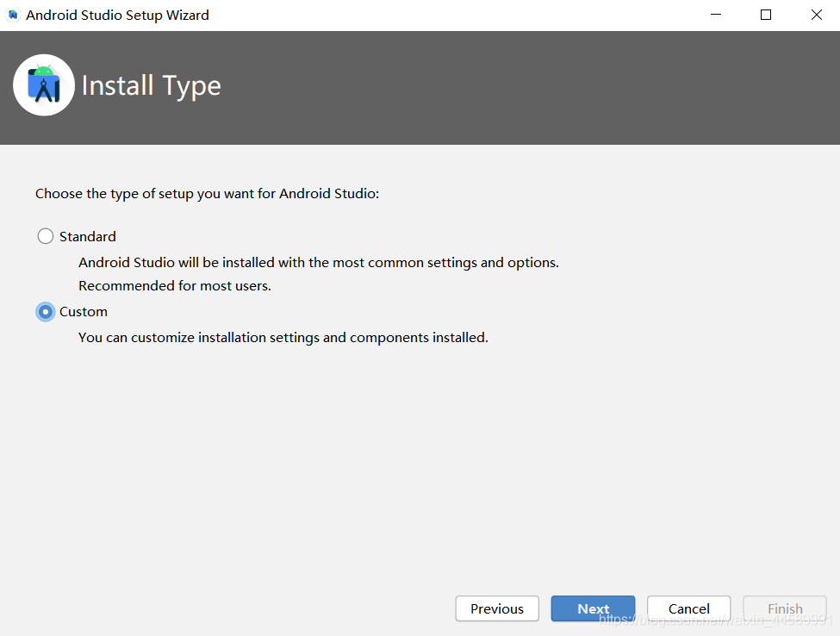Minimize the Setup Wizard window

click(x=716, y=15)
